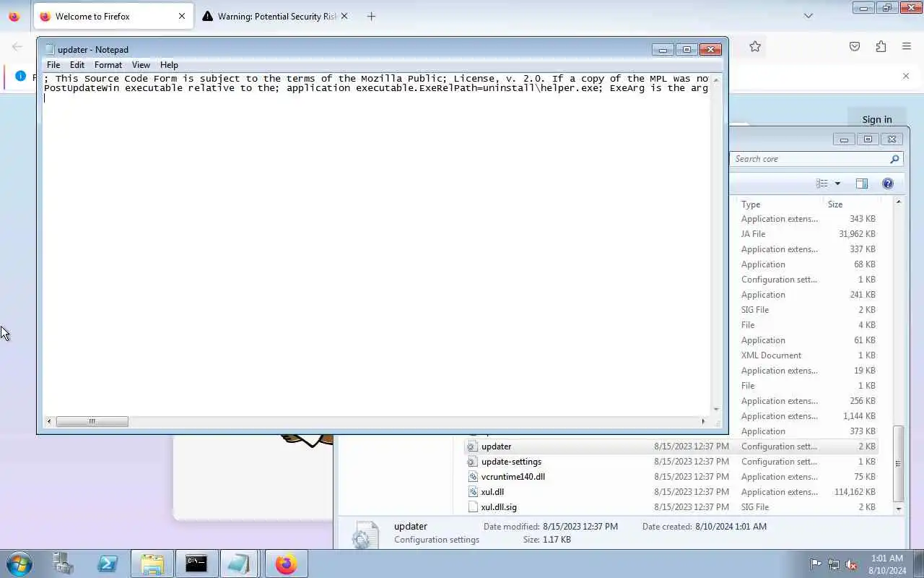Click Explorer scrollbar down arrow
The width and height of the screenshot is (924, 578).
(x=899, y=509)
